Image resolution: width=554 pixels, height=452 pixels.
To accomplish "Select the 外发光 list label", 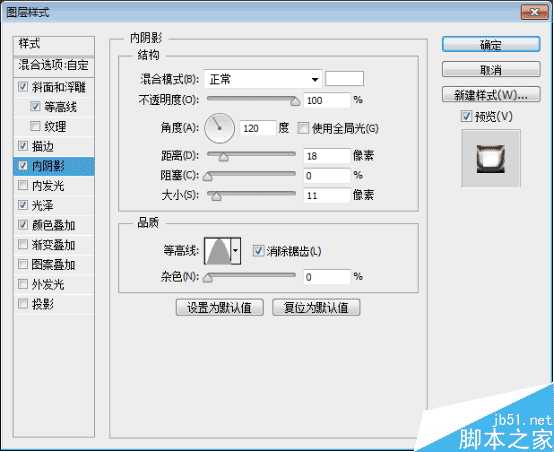I will (x=48, y=284).
